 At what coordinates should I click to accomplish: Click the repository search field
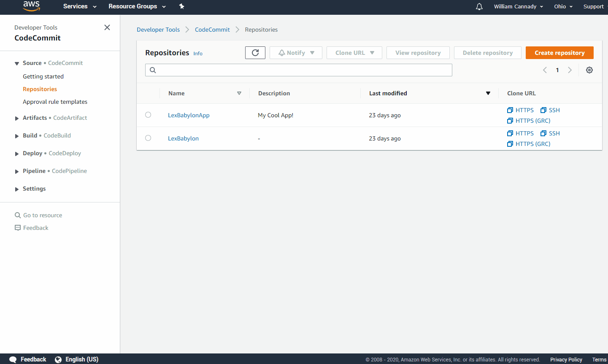click(x=299, y=70)
